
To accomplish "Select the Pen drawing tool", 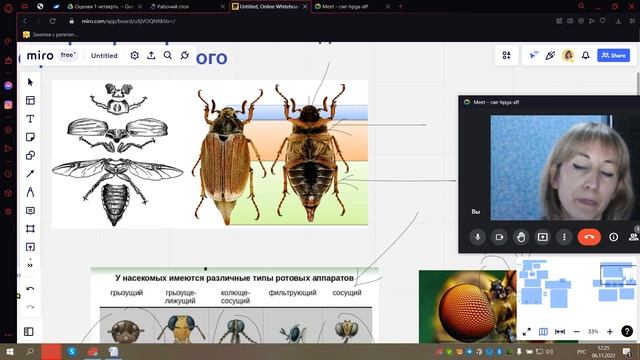I will [x=30, y=192].
